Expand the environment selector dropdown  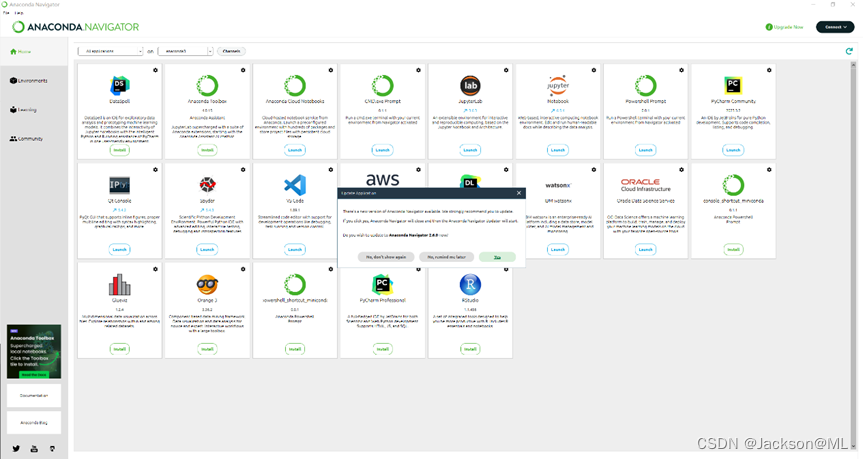coord(184,51)
